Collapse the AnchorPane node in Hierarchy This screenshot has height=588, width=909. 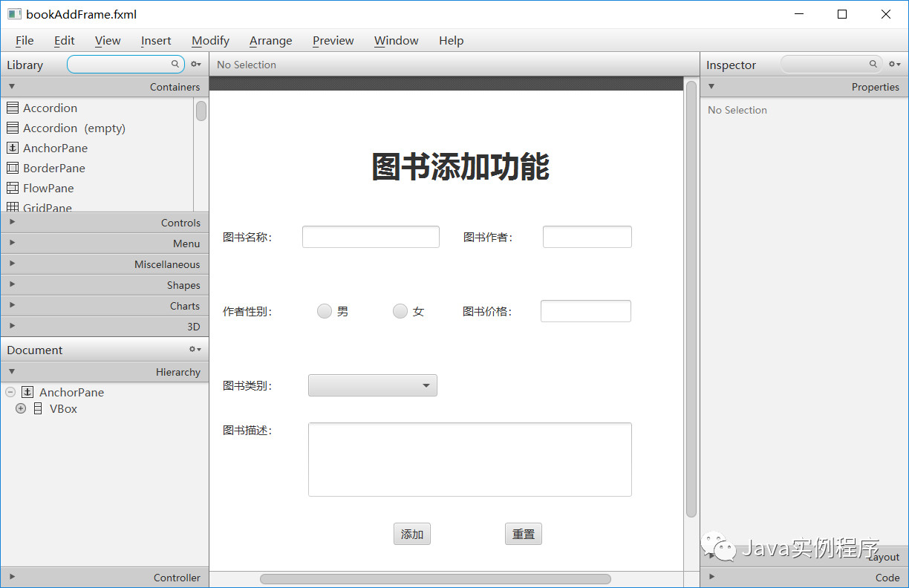click(10, 391)
